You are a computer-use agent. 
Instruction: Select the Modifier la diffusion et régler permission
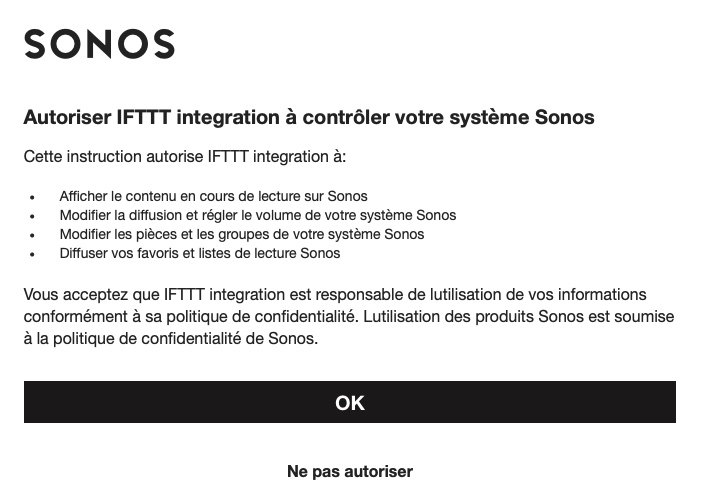click(x=258, y=215)
